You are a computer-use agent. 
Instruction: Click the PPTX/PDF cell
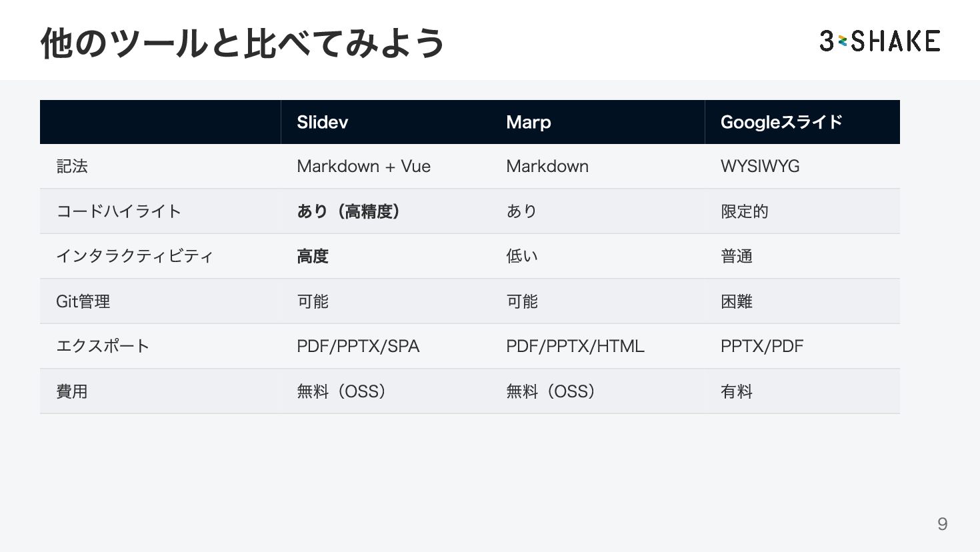[762, 347]
